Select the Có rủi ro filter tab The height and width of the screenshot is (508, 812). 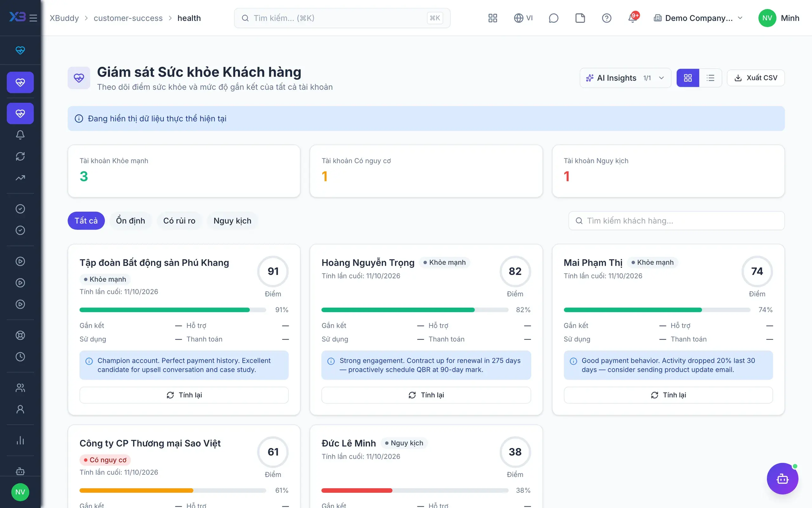click(179, 221)
